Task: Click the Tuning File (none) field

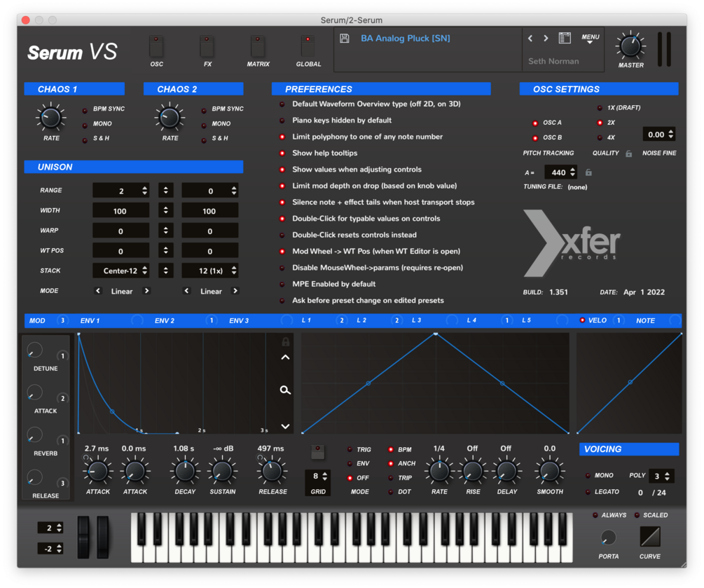Action: [x=577, y=187]
